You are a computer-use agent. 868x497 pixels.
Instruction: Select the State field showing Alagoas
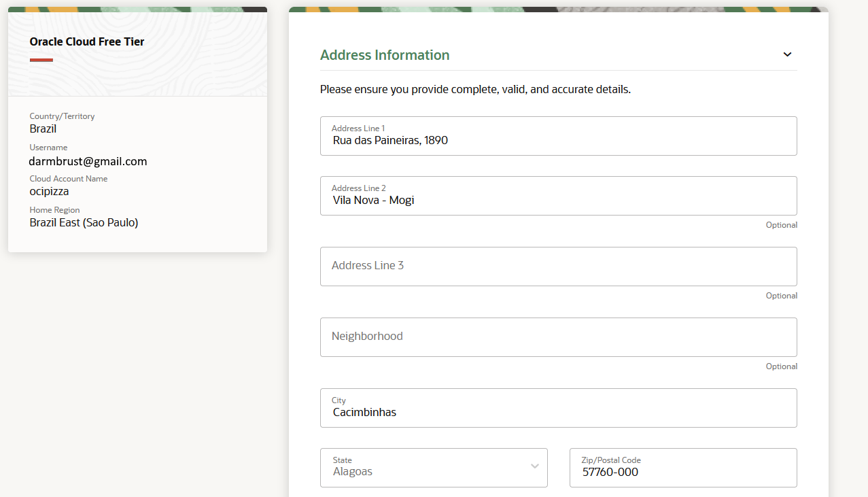(x=421, y=468)
